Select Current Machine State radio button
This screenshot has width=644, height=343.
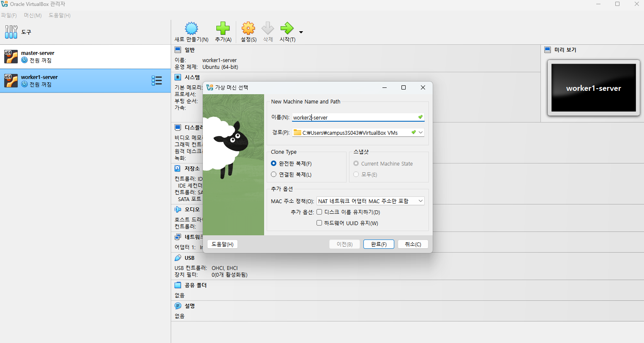pos(356,163)
